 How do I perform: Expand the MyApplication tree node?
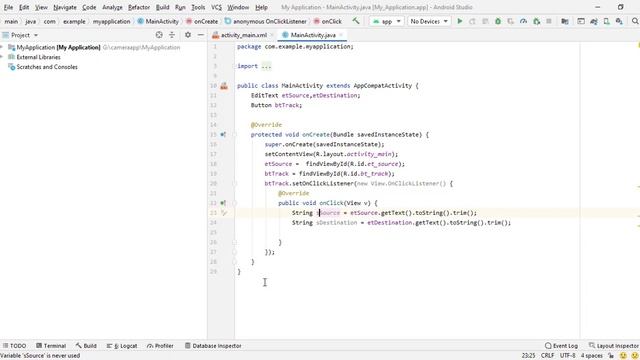pyautogui.click(x=2, y=47)
